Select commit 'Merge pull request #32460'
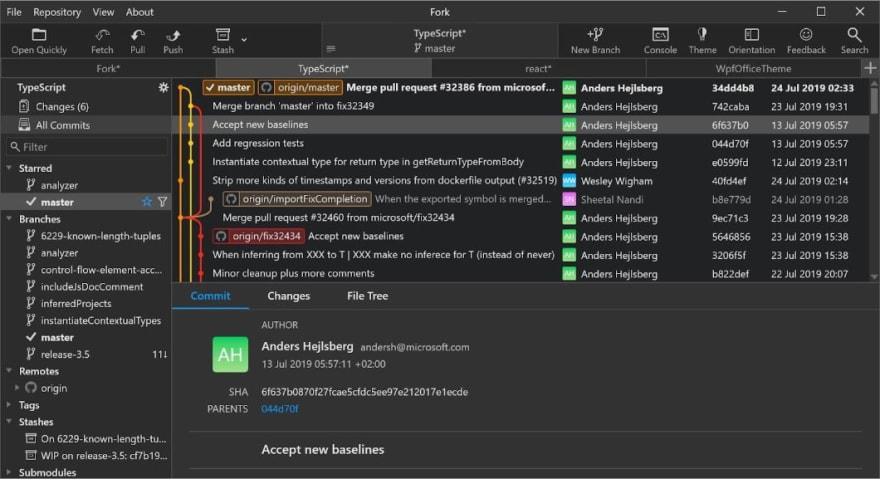This screenshot has width=880, height=479. pyautogui.click(x=520, y=218)
